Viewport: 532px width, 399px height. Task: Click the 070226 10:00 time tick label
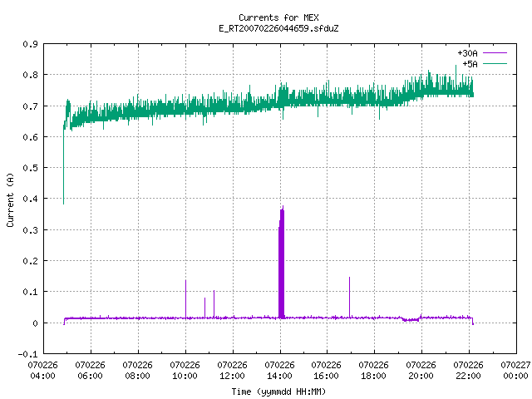point(185,371)
